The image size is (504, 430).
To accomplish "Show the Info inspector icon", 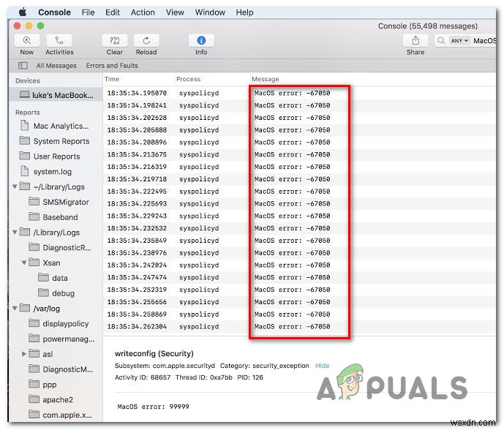I will click(x=201, y=41).
